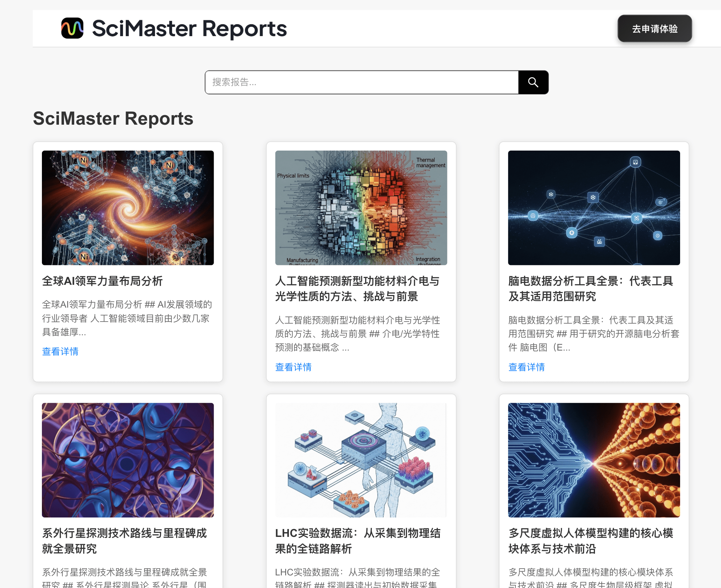Click summary text under 系外行星探测 title
The image size is (721, 588).
pyautogui.click(x=124, y=577)
